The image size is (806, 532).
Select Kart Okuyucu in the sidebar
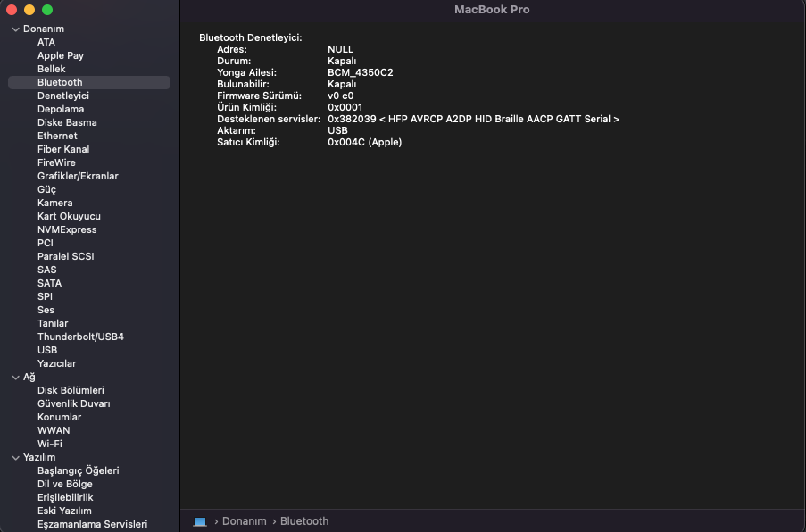point(69,216)
